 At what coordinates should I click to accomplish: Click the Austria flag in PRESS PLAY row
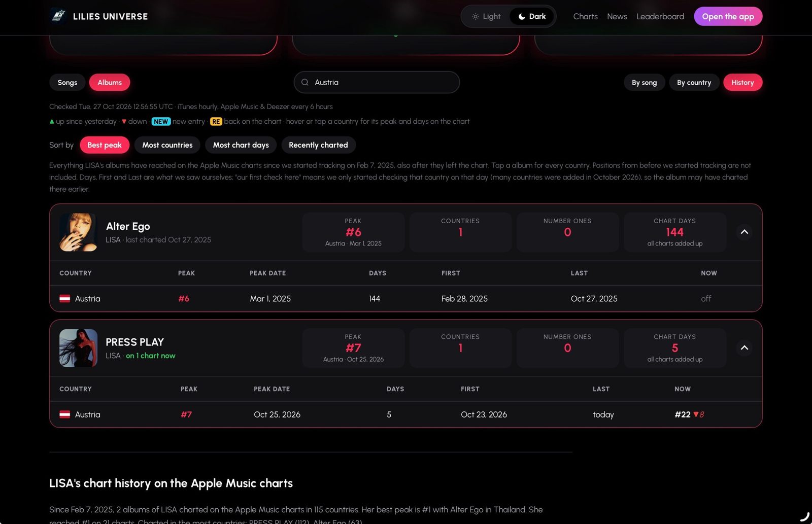[65, 414]
